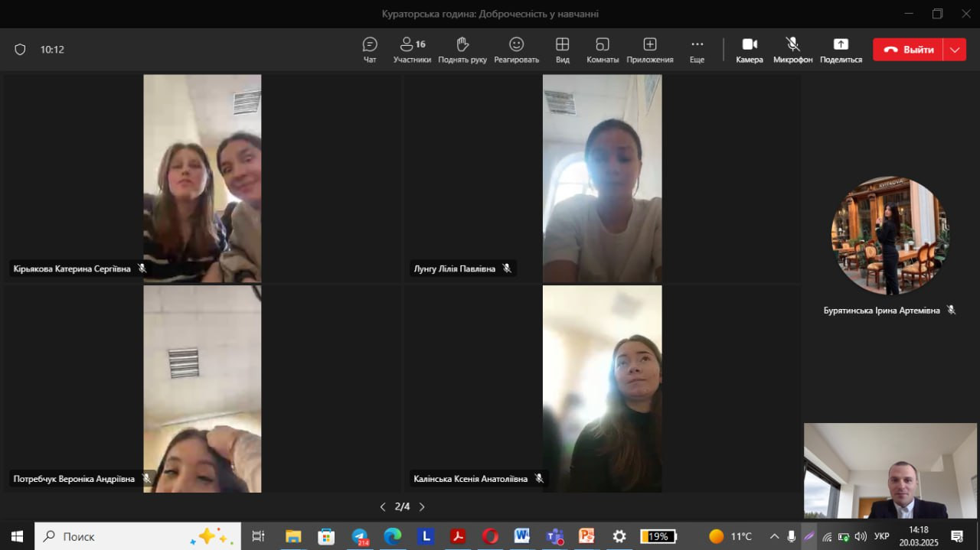Select Бурятинська Ірина Артемівна avatar
980x550 pixels.
(889, 236)
